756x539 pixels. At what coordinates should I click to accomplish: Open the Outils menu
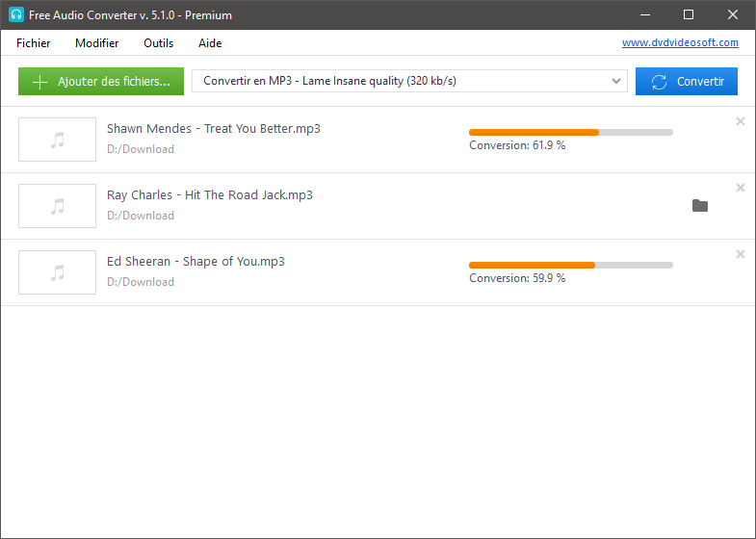158,43
